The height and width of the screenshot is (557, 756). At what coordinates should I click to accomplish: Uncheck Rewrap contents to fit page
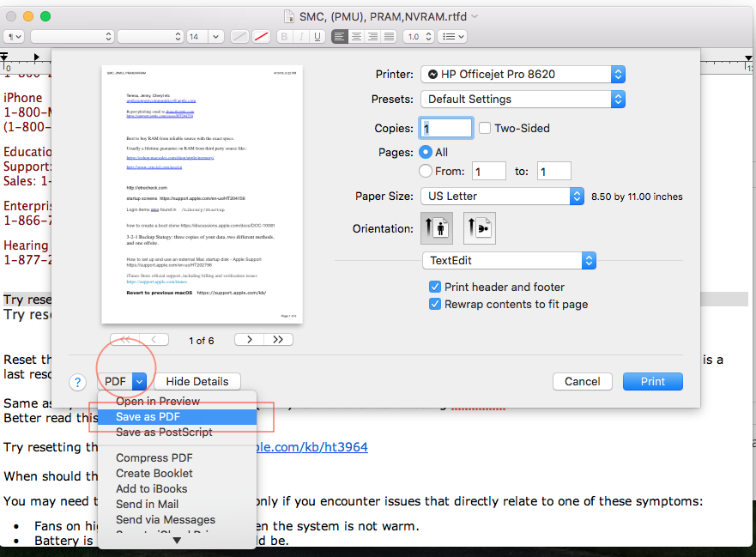435,305
